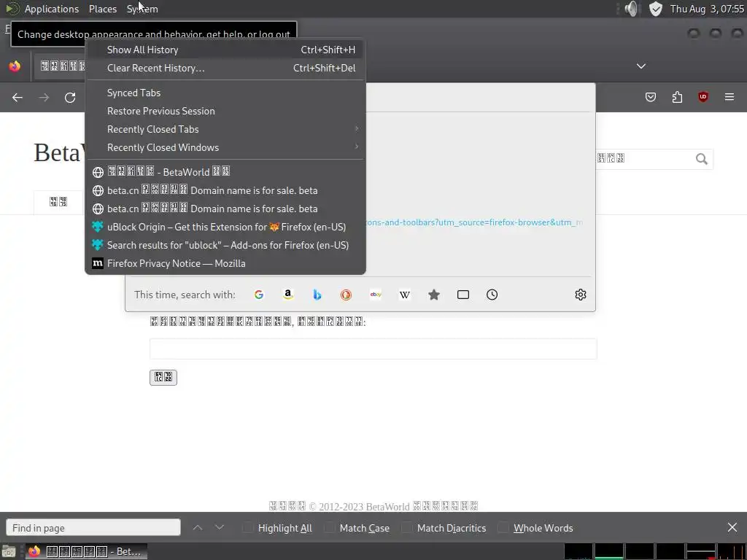Open the System menu
The height and width of the screenshot is (560, 747).
[142, 9]
